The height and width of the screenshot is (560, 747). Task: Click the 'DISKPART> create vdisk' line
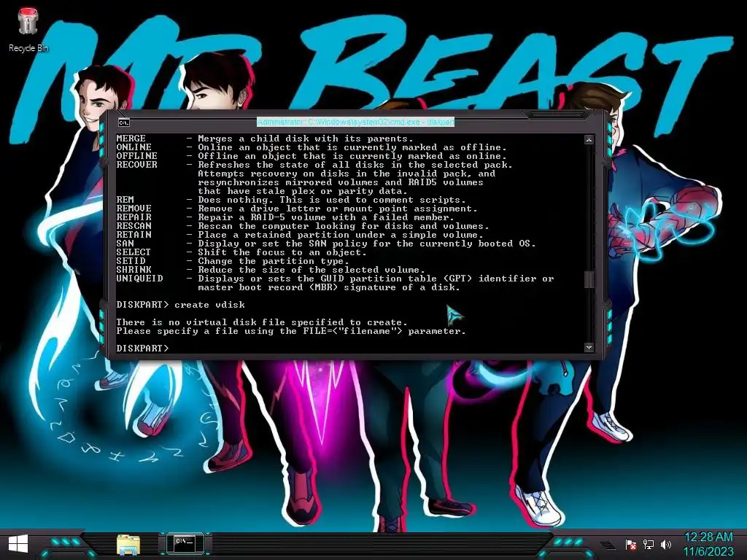click(x=181, y=305)
